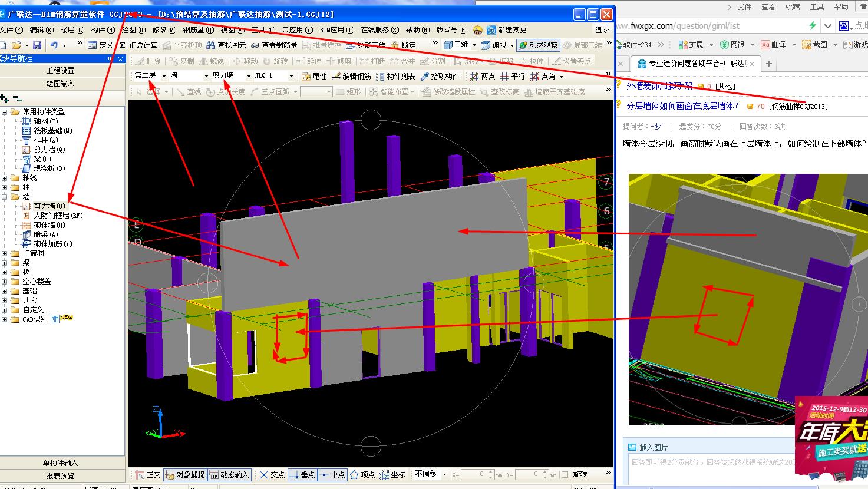Click 登录 login in GGJ window
Screen dimensions: 868x489
[x=602, y=29]
